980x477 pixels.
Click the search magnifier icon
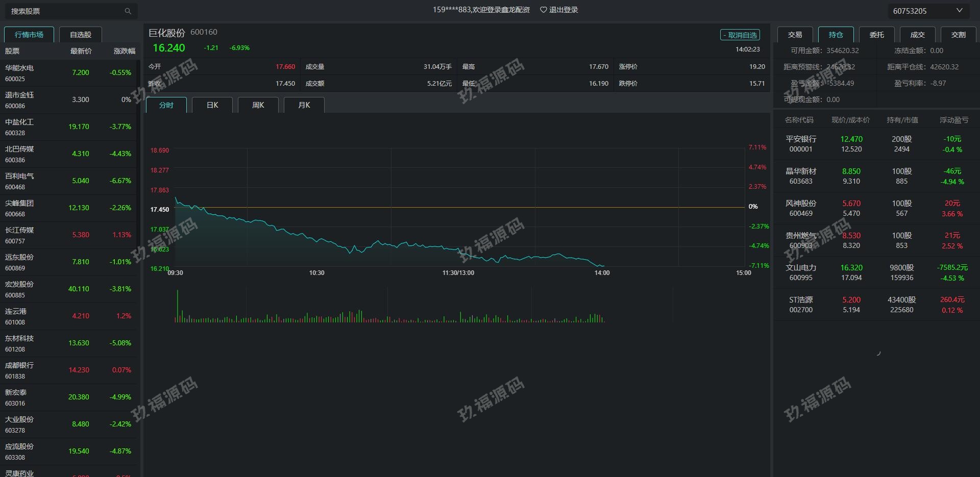(128, 11)
